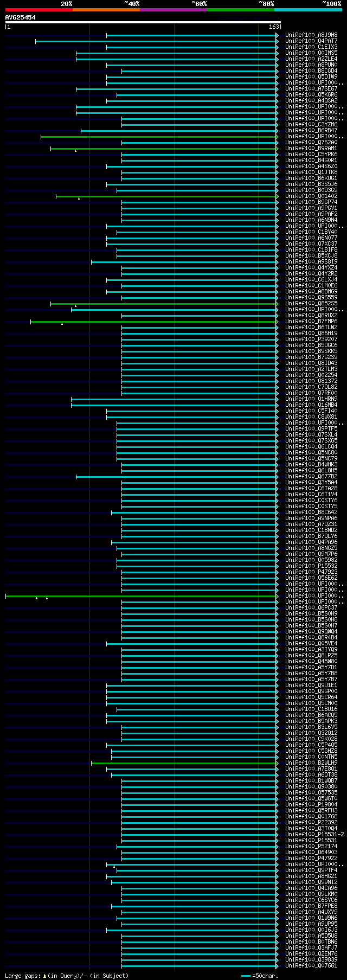This screenshot has height=980, width=347.
Task: Select the UniRef100_Q45W80 label
Action: pyautogui.click(x=311, y=662)
